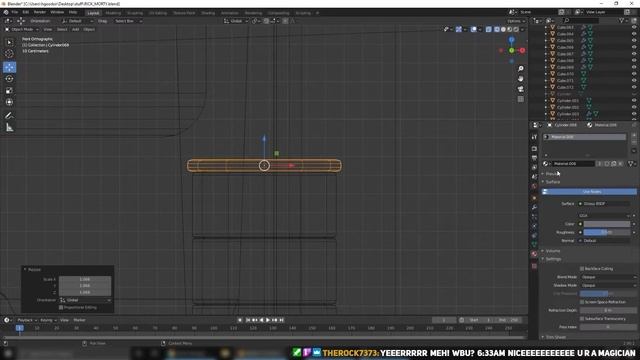Select the Transform tool
Viewport: 640px width, 360px height.
[x=9, y=102]
